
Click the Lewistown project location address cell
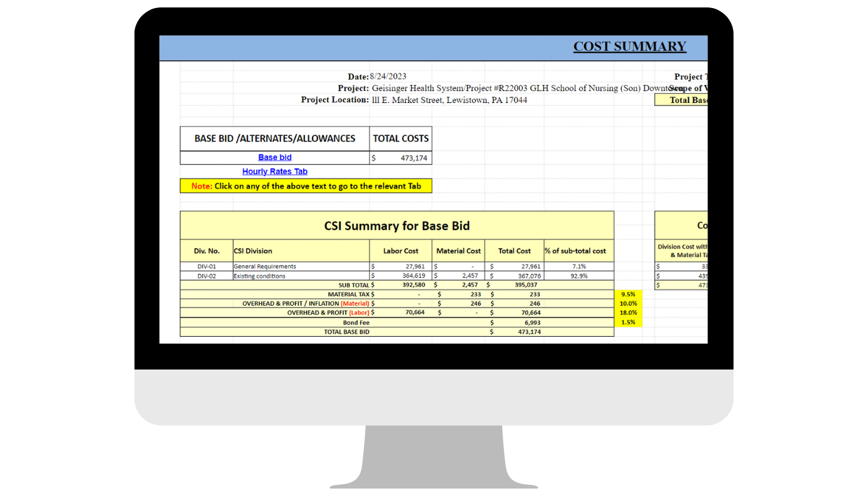(x=449, y=100)
